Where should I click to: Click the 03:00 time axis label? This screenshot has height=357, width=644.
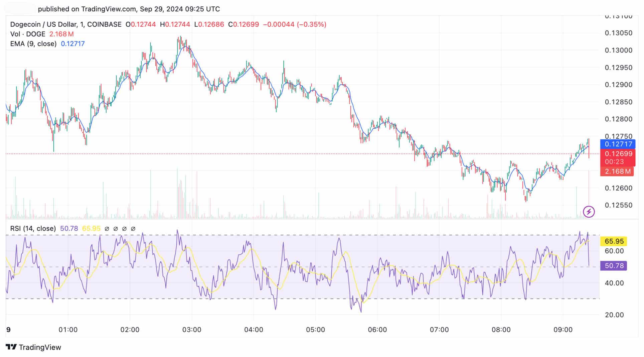[192, 330]
